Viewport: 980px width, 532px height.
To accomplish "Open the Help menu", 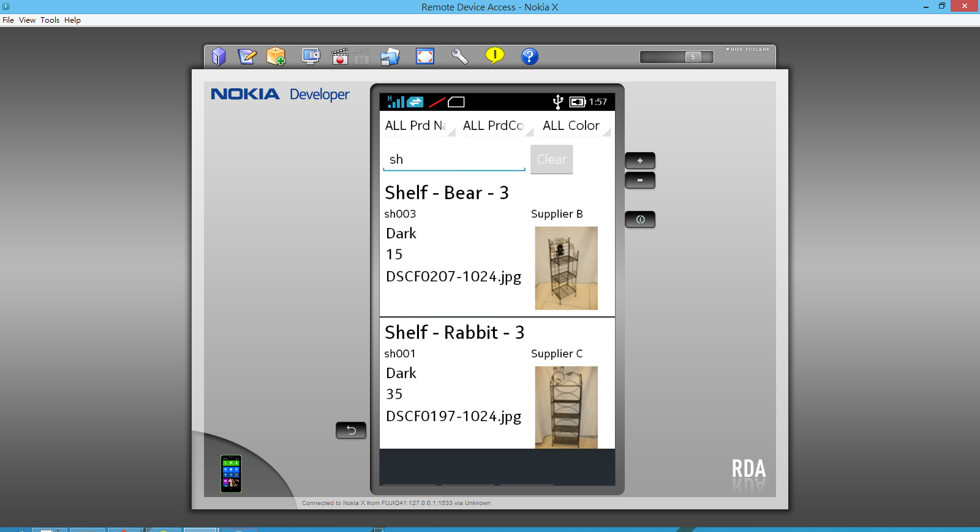I will (x=72, y=20).
